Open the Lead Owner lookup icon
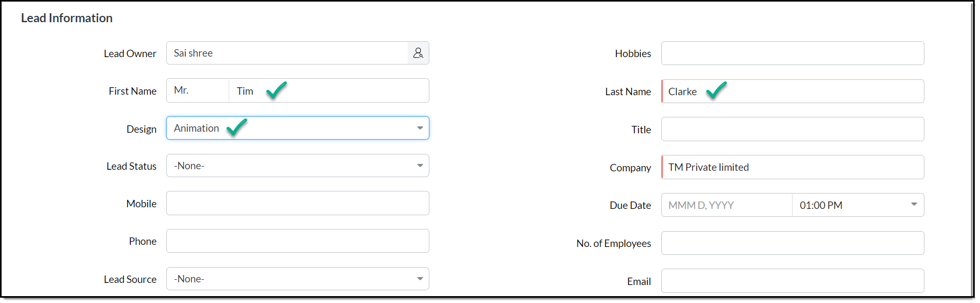 418,53
